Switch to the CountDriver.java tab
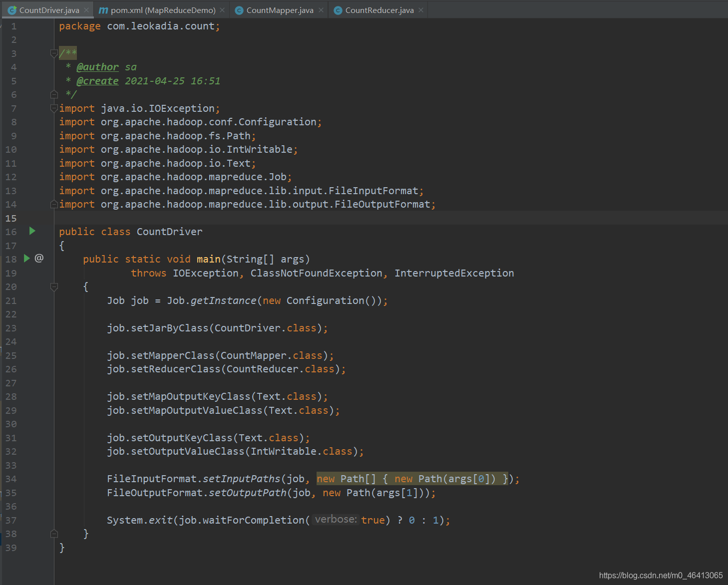The width and height of the screenshot is (728, 585). click(x=49, y=10)
